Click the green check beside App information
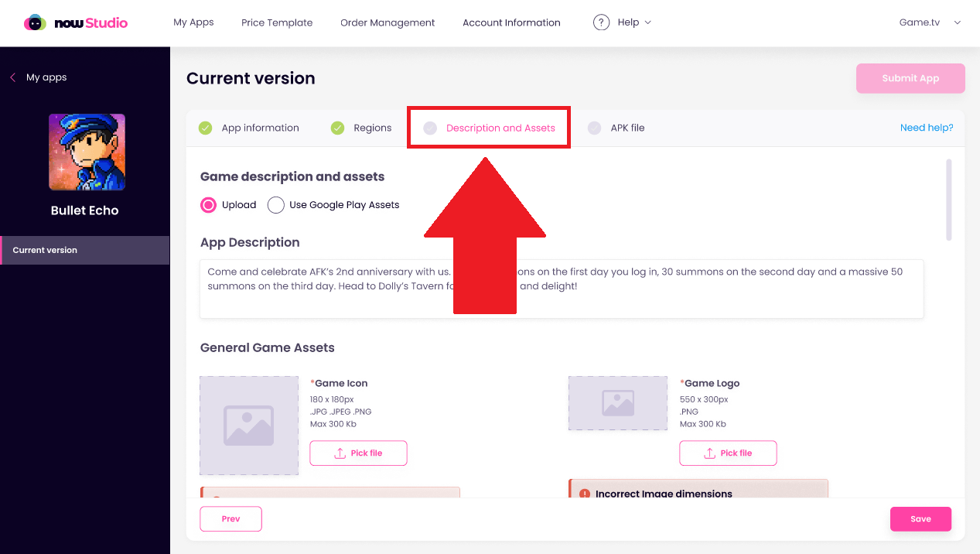 tap(205, 128)
